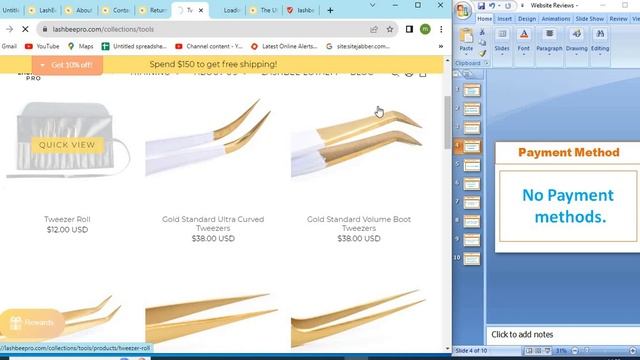Open the Untitled spreadsheet bookmark

tap(134, 47)
